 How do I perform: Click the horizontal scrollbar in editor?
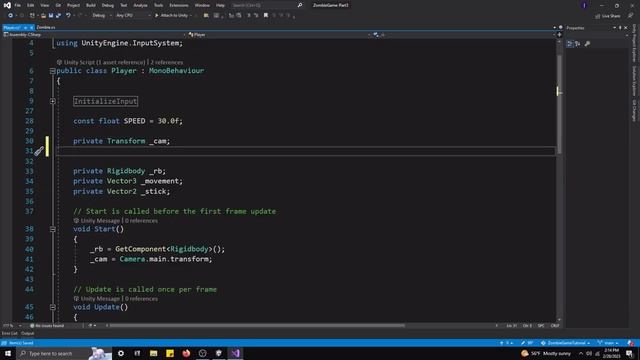(x=257, y=326)
